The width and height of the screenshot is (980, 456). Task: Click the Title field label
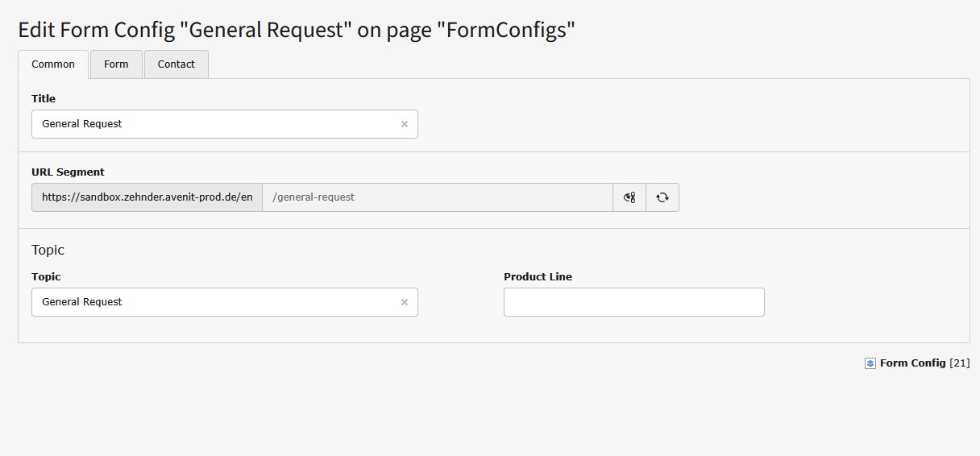click(44, 99)
